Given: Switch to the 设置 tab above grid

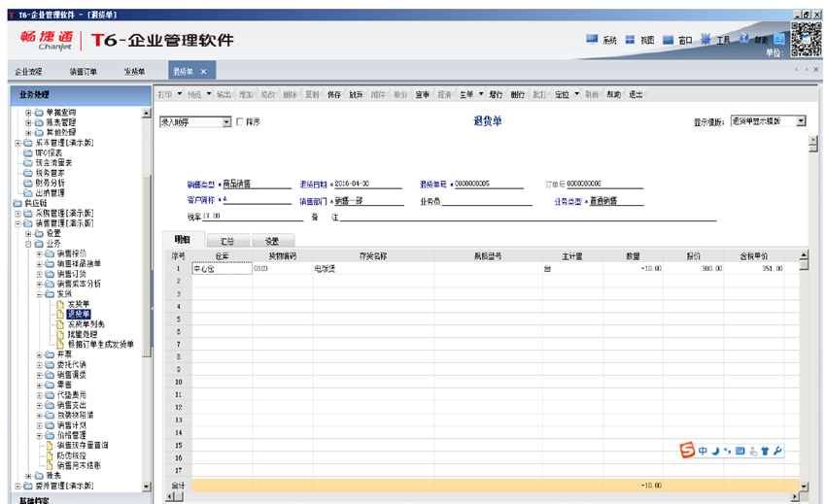Looking at the screenshot, I should pyautogui.click(x=272, y=241).
